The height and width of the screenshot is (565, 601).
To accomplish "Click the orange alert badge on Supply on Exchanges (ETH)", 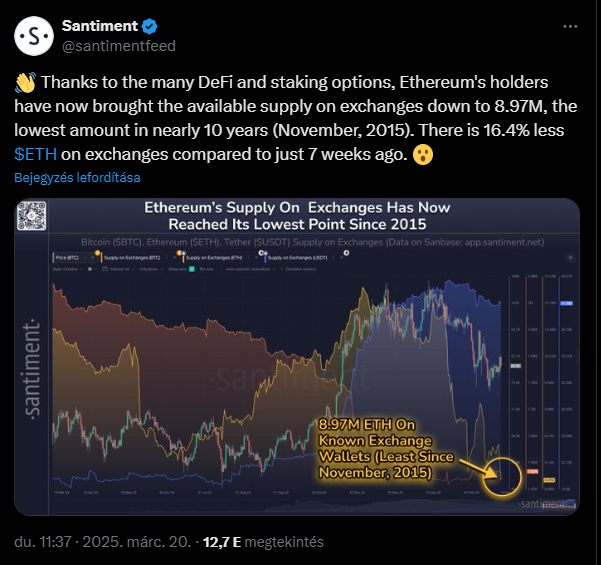I will point(179,253).
